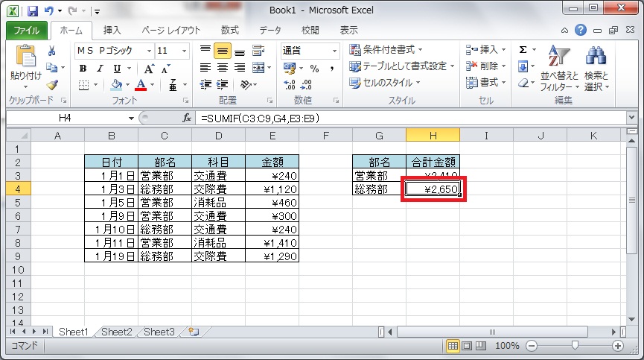Right-align the cell text
This screenshot has width=644, height=360.
[x=240, y=67]
